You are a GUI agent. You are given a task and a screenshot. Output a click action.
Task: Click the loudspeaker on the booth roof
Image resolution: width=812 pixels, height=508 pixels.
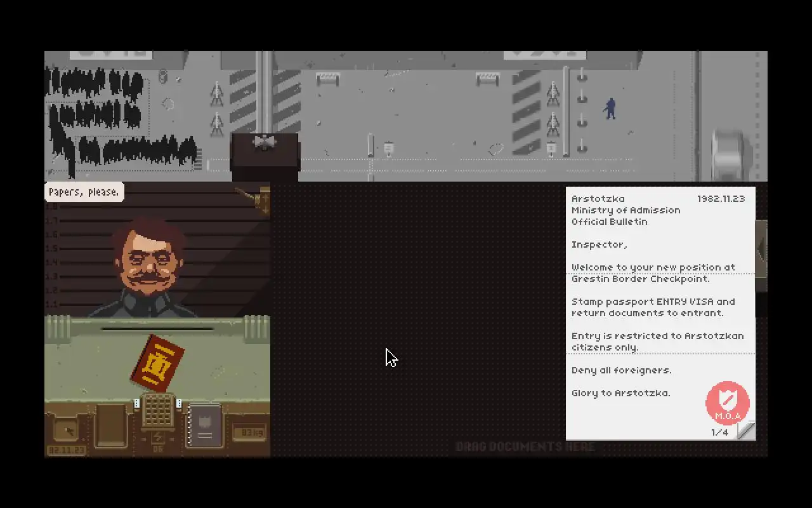265,141
